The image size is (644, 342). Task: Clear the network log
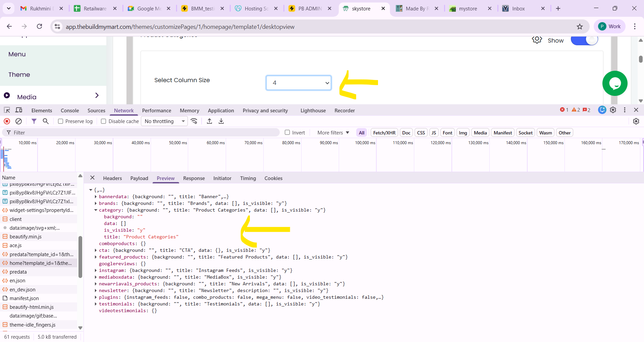(19, 121)
